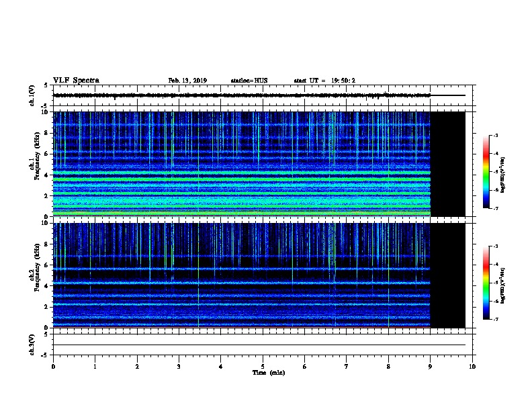This screenshot has height=411, width=532.
Task: Click time axis tick label "2"
Action: [x=137, y=367]
